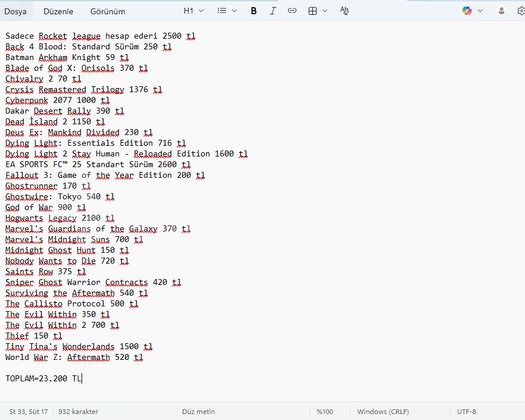Screen dimensions: 525x420
Task: Click the table insert icon
Action: pyautogui.click(x=312, y=11)
